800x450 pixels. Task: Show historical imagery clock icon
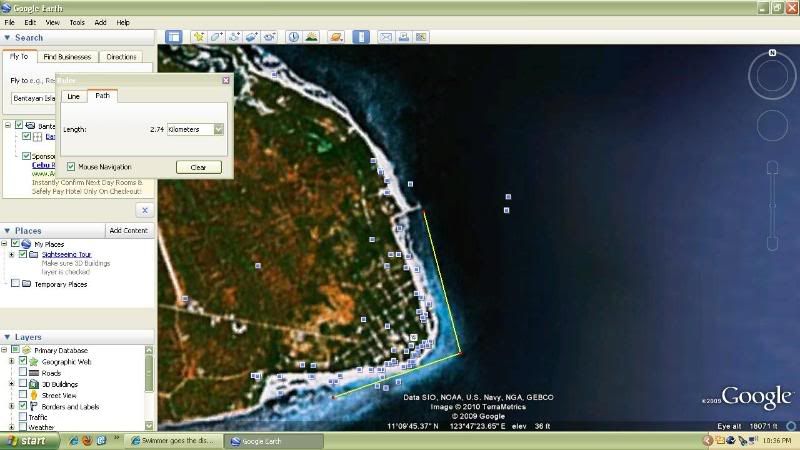(x=293, y=37)
